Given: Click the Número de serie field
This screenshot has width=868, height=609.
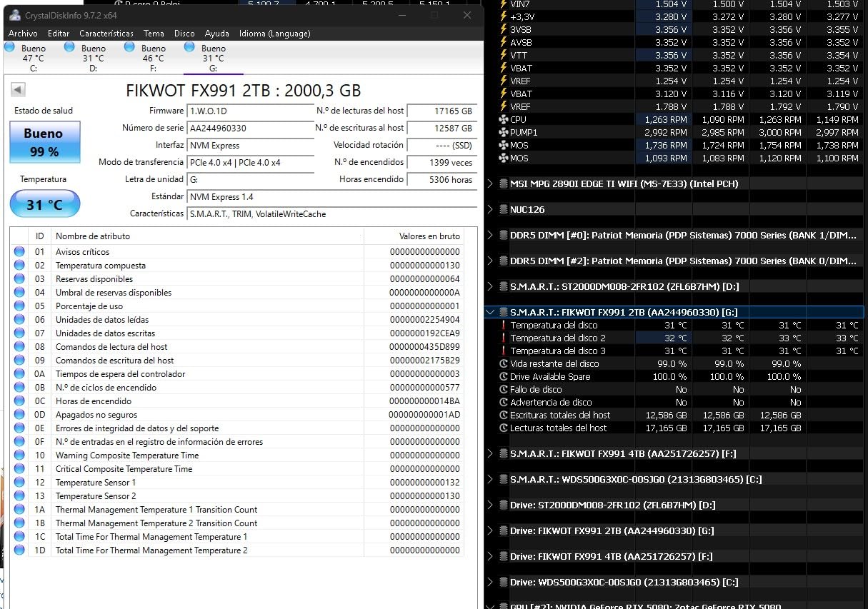Looking at the screenshot, I should click(250, 129).
